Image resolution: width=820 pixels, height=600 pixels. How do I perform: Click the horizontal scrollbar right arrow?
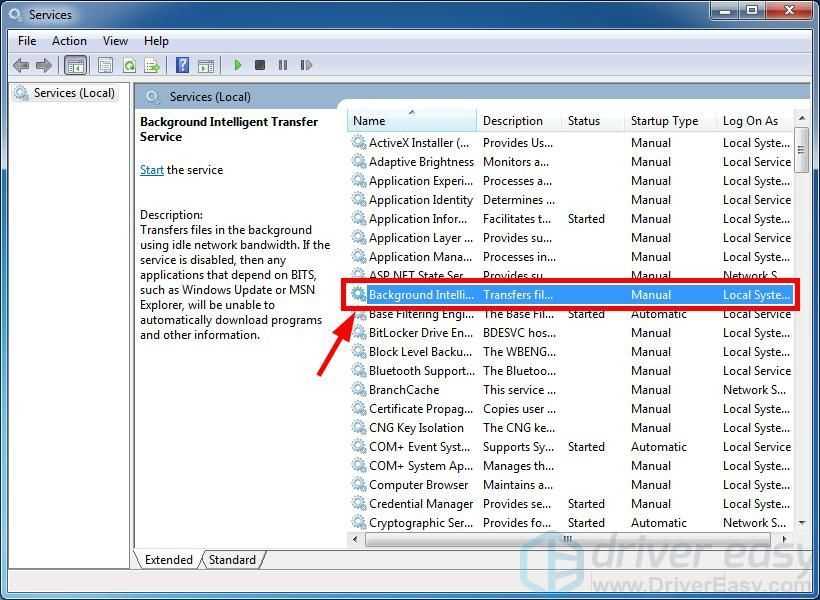click(784, 539)
